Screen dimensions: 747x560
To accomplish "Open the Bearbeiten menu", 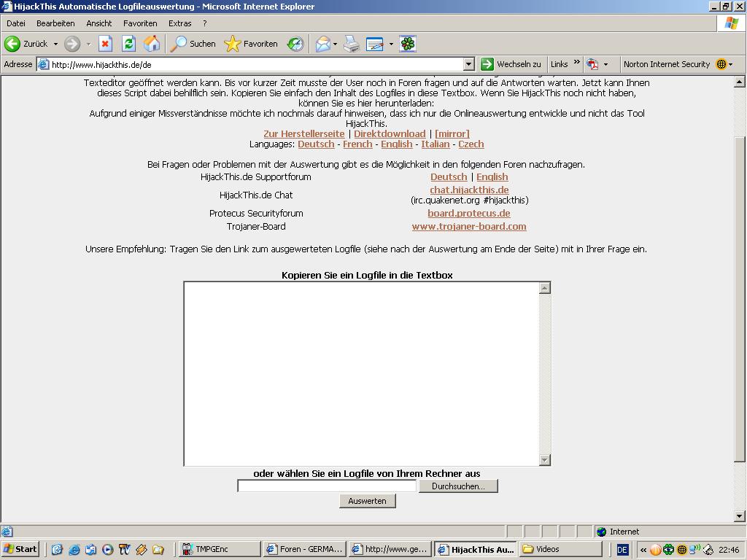I will 55,23.
